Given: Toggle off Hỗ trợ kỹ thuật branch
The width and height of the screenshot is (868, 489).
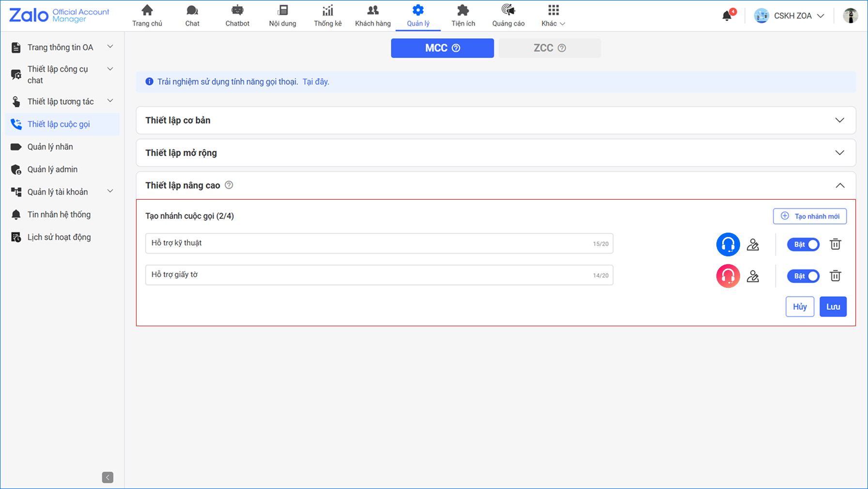Looking at the screenshot, I should click(x=804, y=244).
